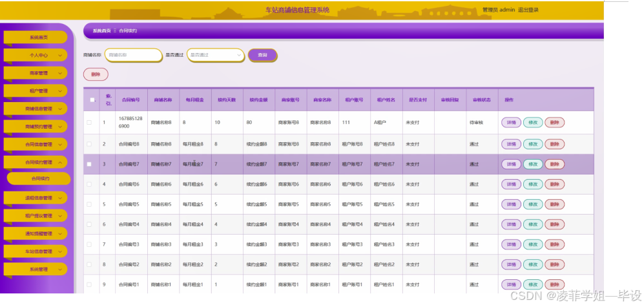Click 删除 for the 合同编号2 row

555,264
